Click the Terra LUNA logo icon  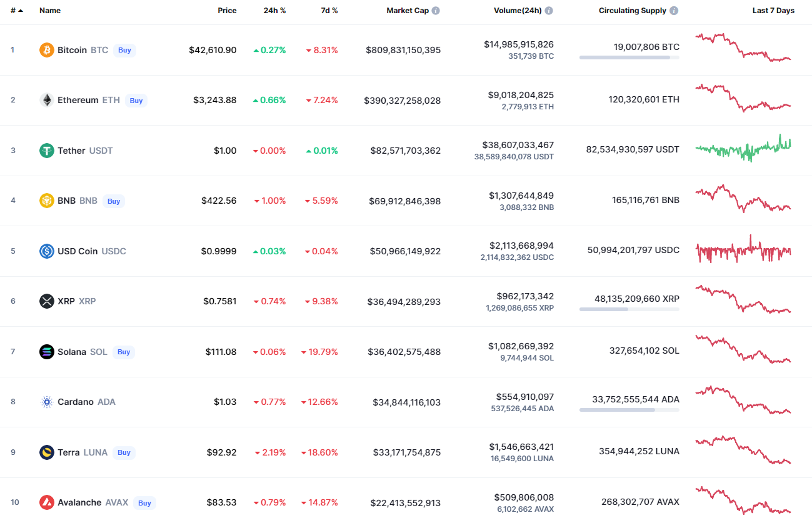47,452
